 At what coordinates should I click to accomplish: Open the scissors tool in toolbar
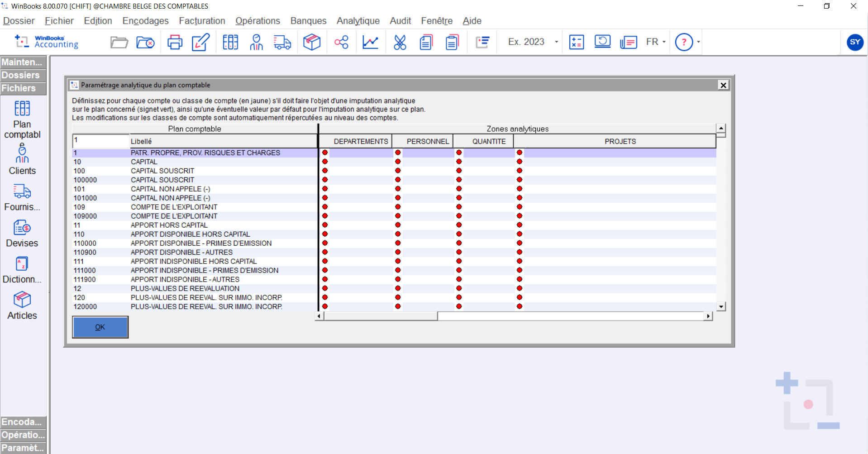(x=400, y=42)
